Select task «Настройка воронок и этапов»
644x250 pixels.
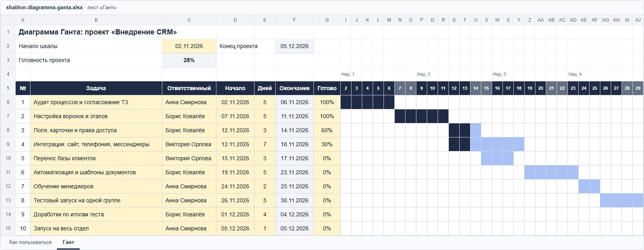(96, 116)
